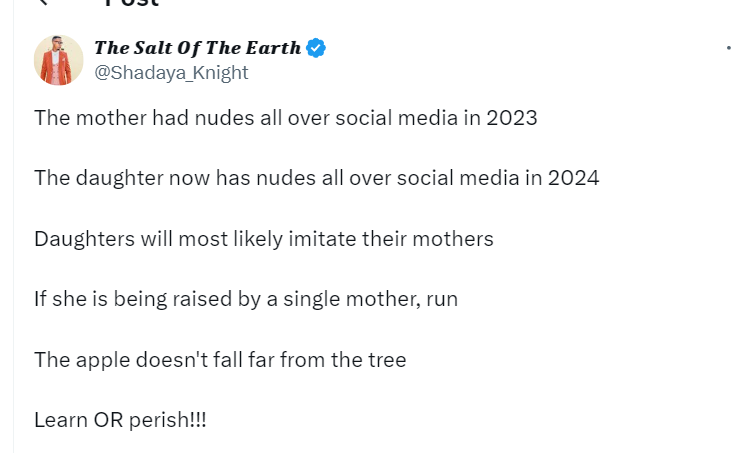
Task: Click the word 'perish!!!' in the last line
Action: click(167, 420)
